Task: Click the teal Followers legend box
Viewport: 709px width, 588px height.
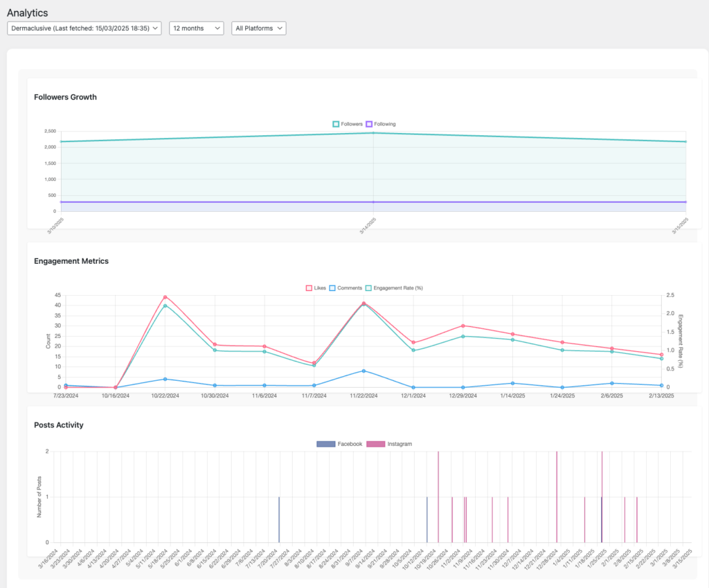Action: [x=336, y=124]
